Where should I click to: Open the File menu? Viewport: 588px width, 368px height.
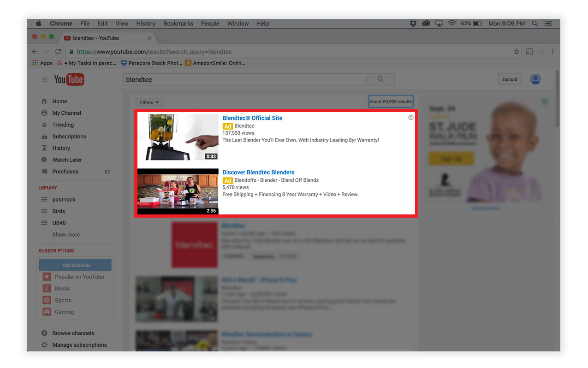[85, 24]
